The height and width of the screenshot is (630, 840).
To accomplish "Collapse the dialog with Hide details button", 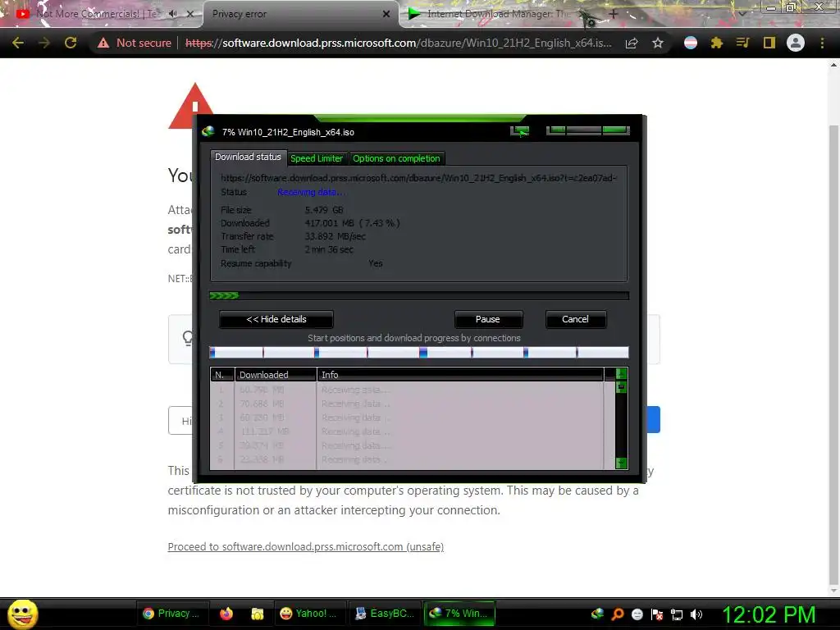I will click(x=276, y=319).
